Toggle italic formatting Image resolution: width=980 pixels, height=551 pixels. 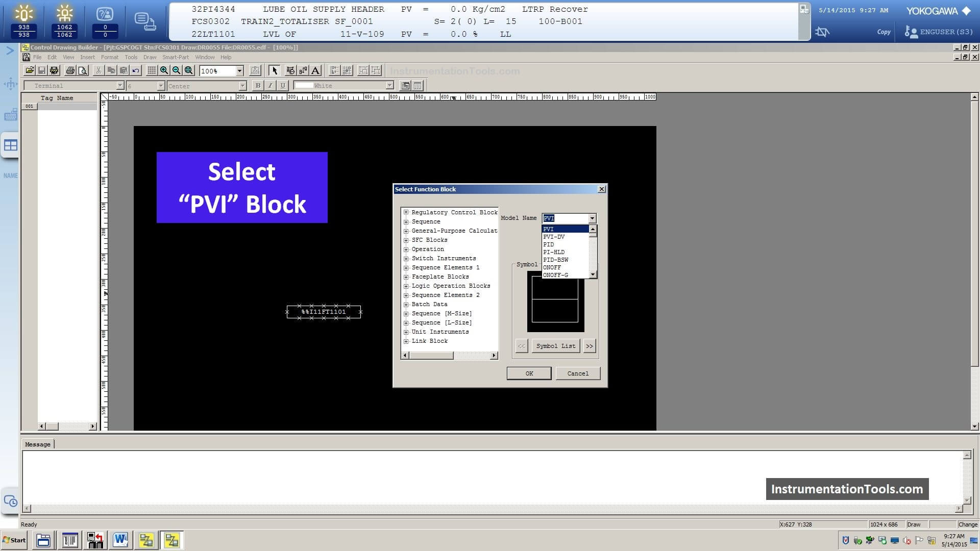coord(270,86)
